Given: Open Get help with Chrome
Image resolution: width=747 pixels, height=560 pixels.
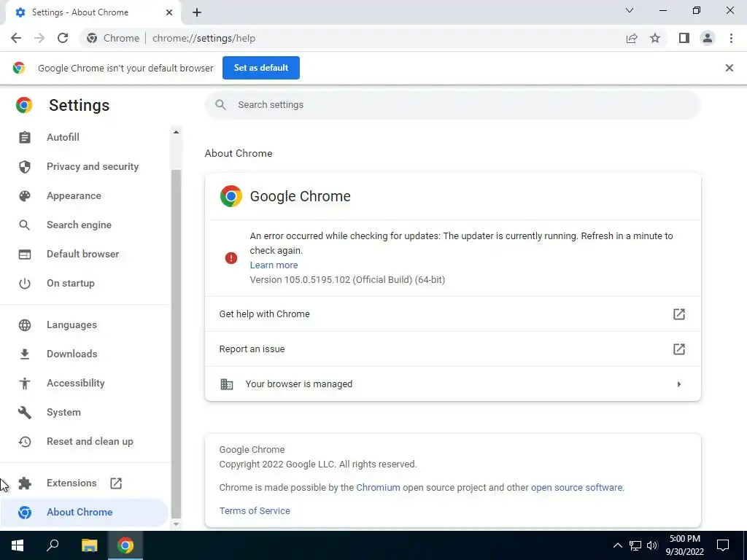Looking at the screenshot, I should (x=452, y=314).
